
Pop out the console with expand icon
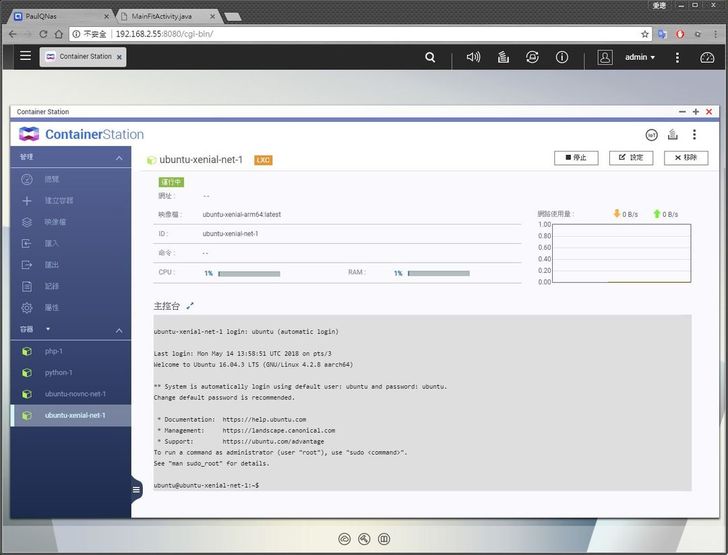pos(190,305)
